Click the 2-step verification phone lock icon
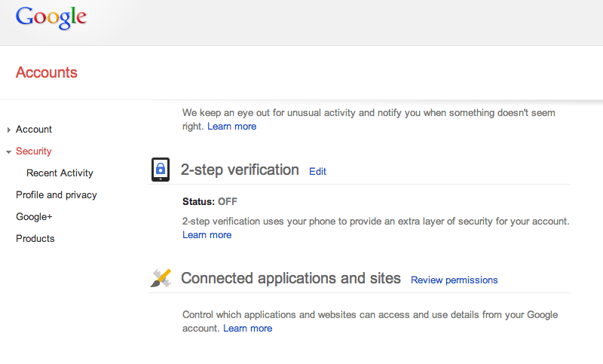This screenshot has height=364, width=603. (x=161, y=170)
